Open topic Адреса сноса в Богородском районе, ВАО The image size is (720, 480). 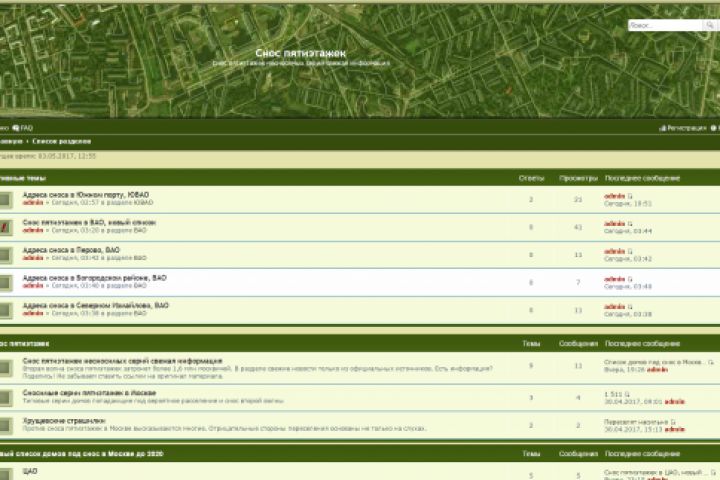coord(95,277)
